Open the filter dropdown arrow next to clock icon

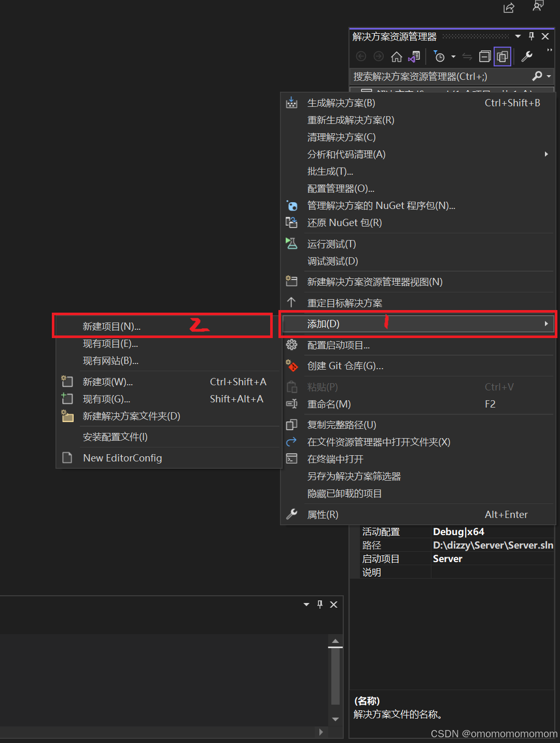[x=452, y=57]
